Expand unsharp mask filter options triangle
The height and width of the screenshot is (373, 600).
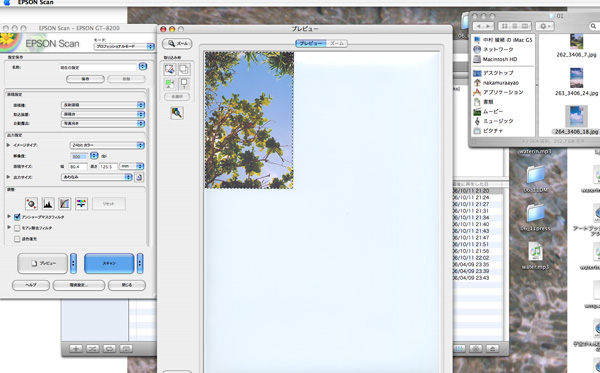(9, 217)
